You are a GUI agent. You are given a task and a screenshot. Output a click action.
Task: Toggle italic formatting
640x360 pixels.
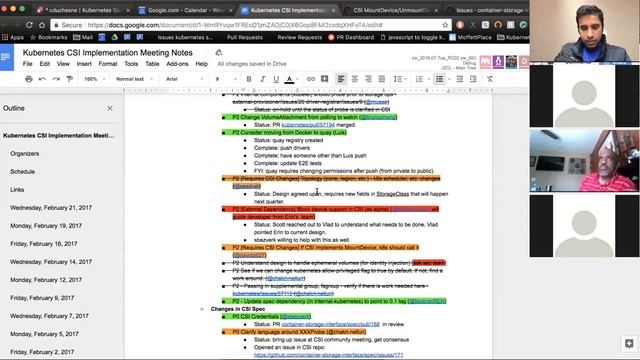click(262, 79)
